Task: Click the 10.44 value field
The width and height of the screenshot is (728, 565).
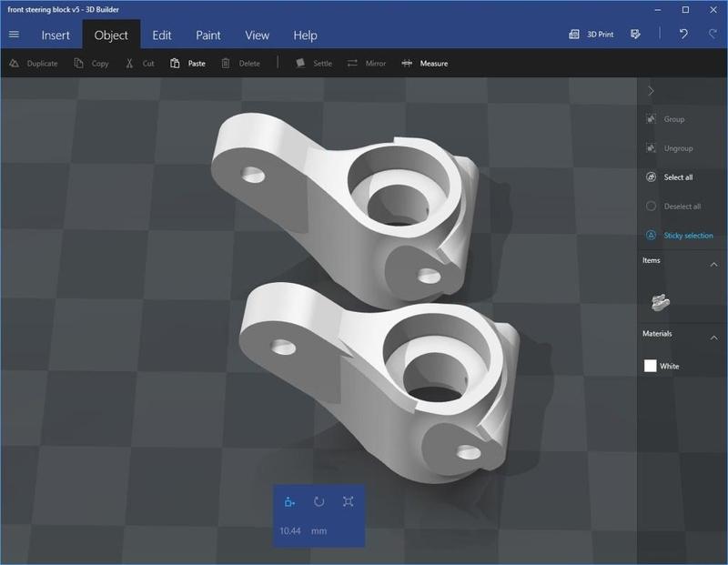Action: click(x=290, y=530)
